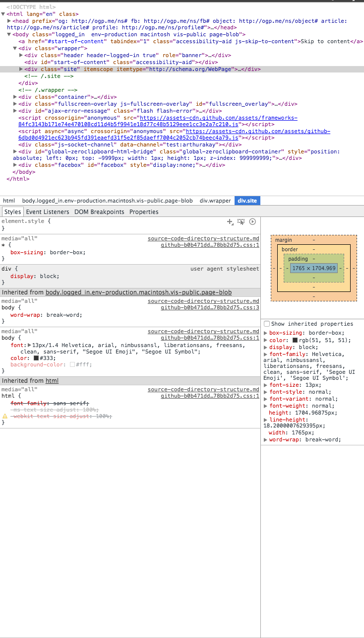Open the frameworks script source link

point(158,121)
